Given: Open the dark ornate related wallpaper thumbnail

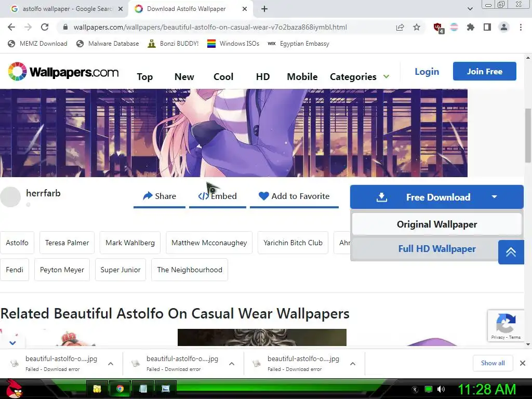Looking at the screenshot, I should click(262, 337).
